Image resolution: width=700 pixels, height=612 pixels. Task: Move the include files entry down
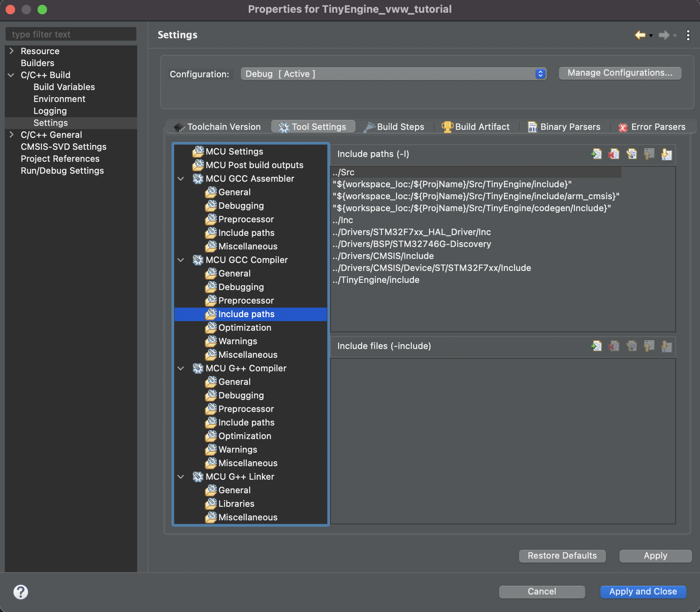[667, 346]
